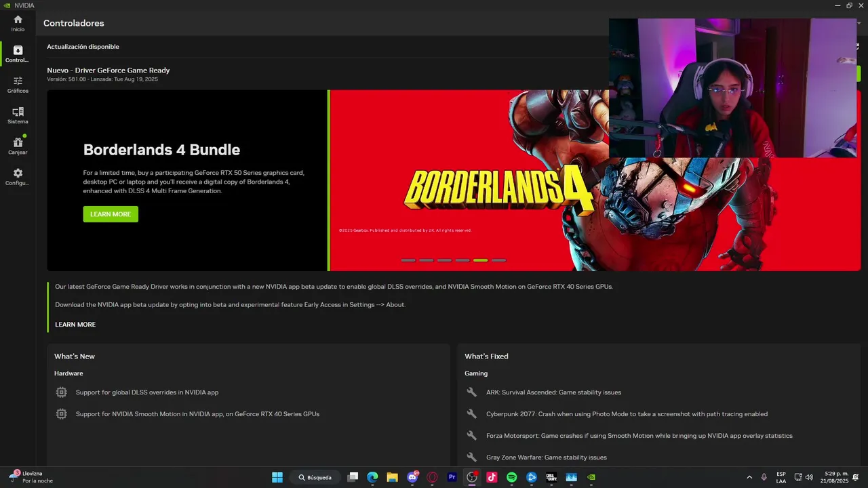The image size is (868, 488).
Task: Open the Canjear rewards section
Action: tap(18, 146)
